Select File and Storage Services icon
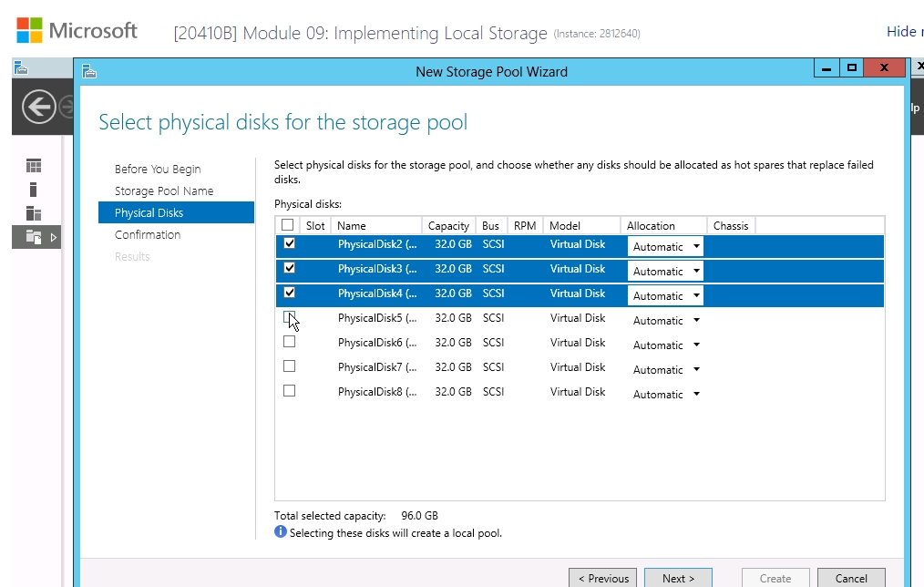Viewport: 924px width, 587px height. tap(34, 237)
